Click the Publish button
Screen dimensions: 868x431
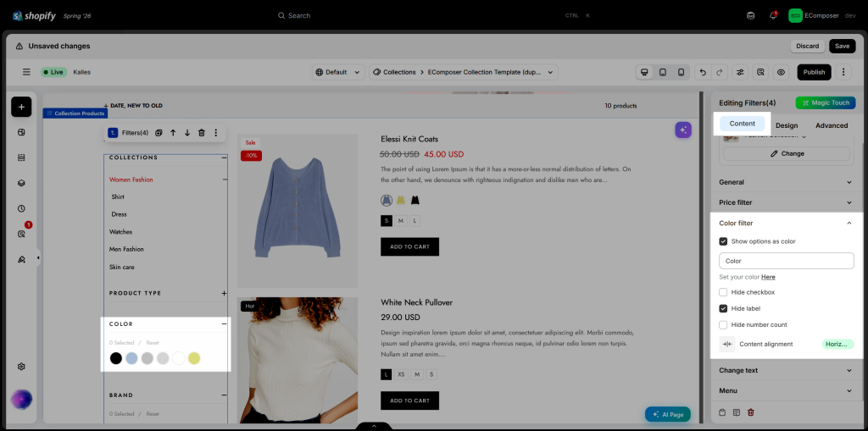pyautogui.click(x=814, y=72)
